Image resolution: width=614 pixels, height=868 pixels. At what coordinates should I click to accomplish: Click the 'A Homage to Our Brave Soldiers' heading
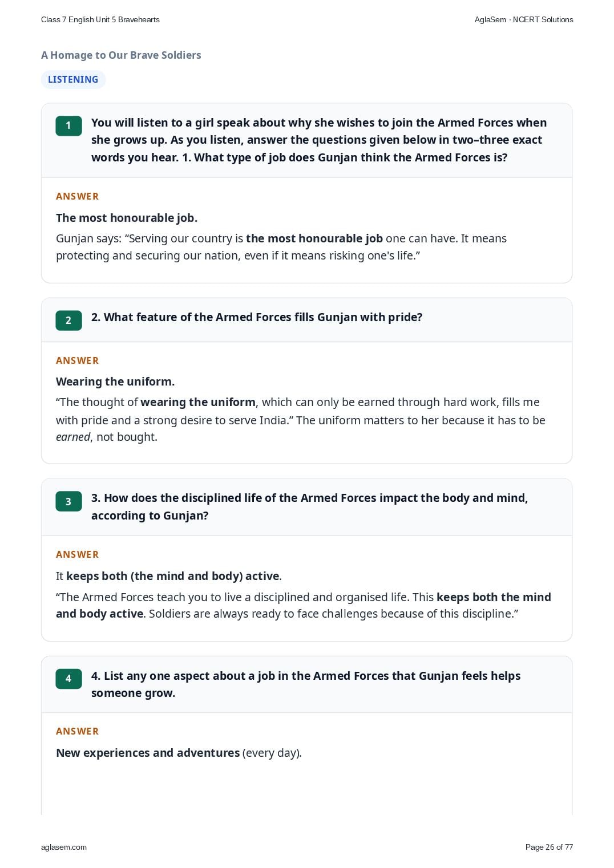click(121, 55)
